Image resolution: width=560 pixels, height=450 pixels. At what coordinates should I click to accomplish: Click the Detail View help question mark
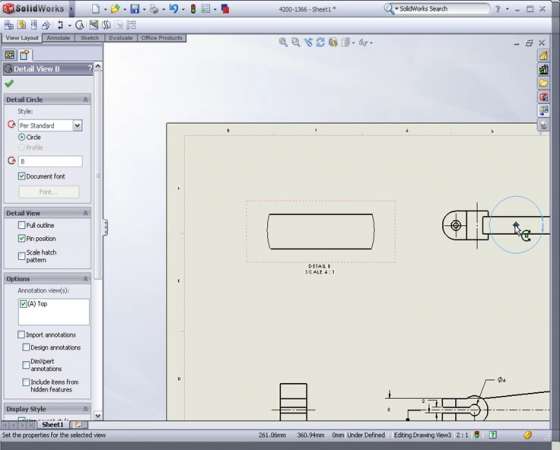(x=90, y=69)
